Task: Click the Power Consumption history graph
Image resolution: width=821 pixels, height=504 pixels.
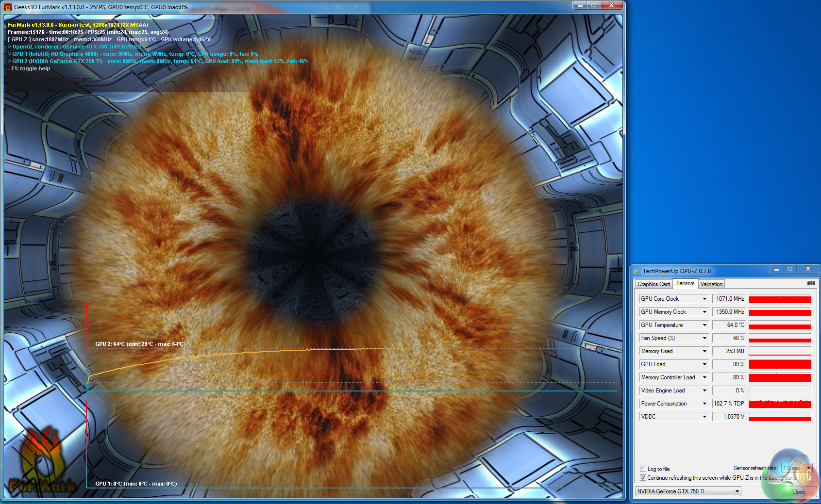Action: (x=780, y=404)
